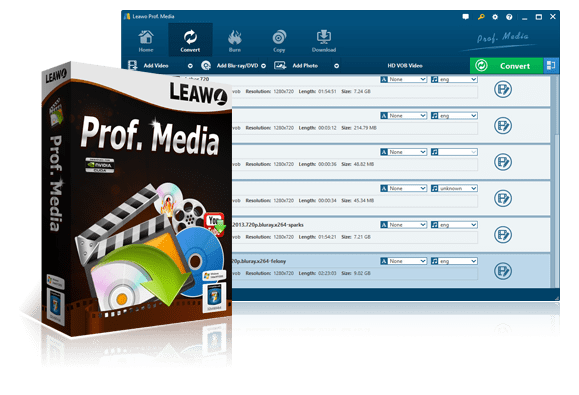The width and height of the screenshot is (579, 395).
Task: Edit the 9.02 GB felony video
Action: coord(503,271)
